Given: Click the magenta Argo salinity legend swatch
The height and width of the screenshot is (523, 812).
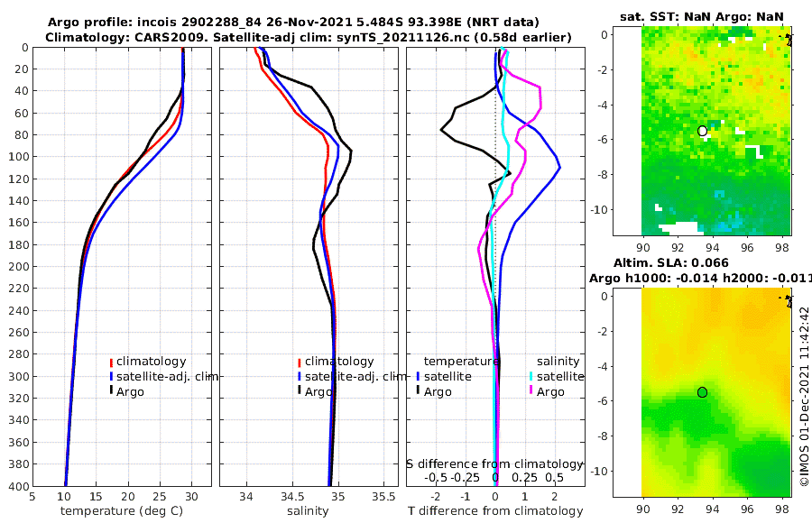Looking at the screenshot, I should tap(531, 391).
